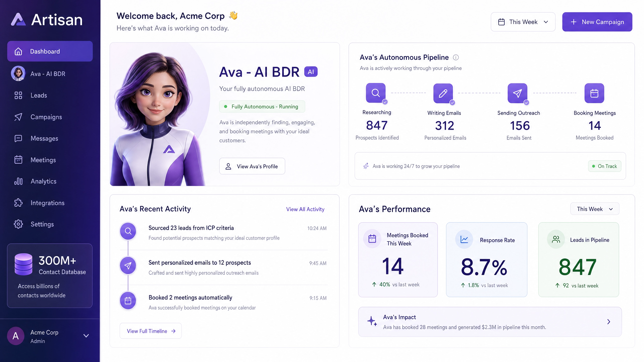Click the pipeline info icon
The width and height of the screenshot is (644, 362).
456,57
